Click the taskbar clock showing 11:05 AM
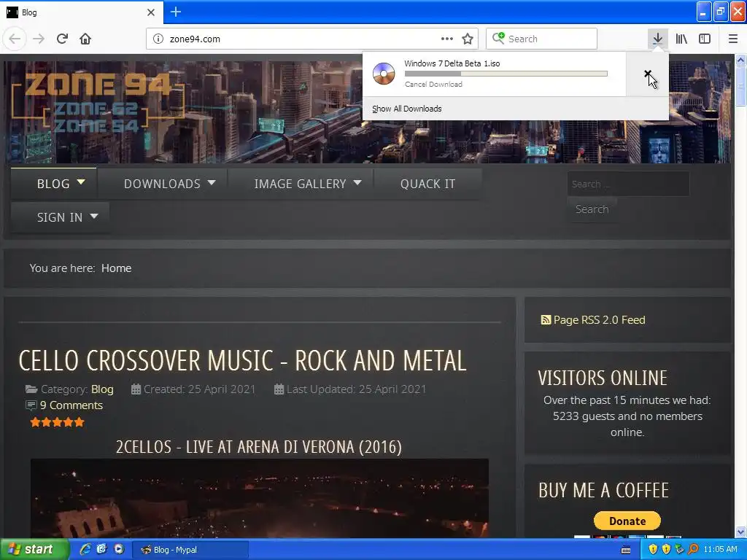This screenshot has width=747, height=560. (720, 550)
